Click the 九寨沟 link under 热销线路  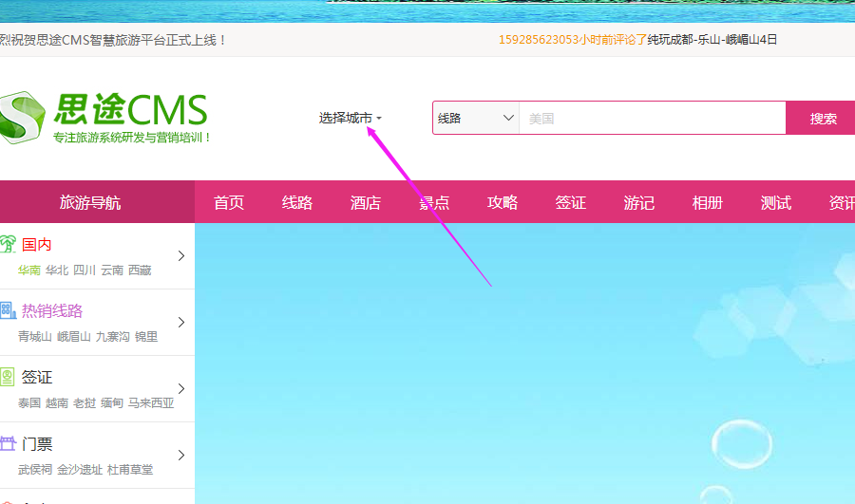point(112,337)
